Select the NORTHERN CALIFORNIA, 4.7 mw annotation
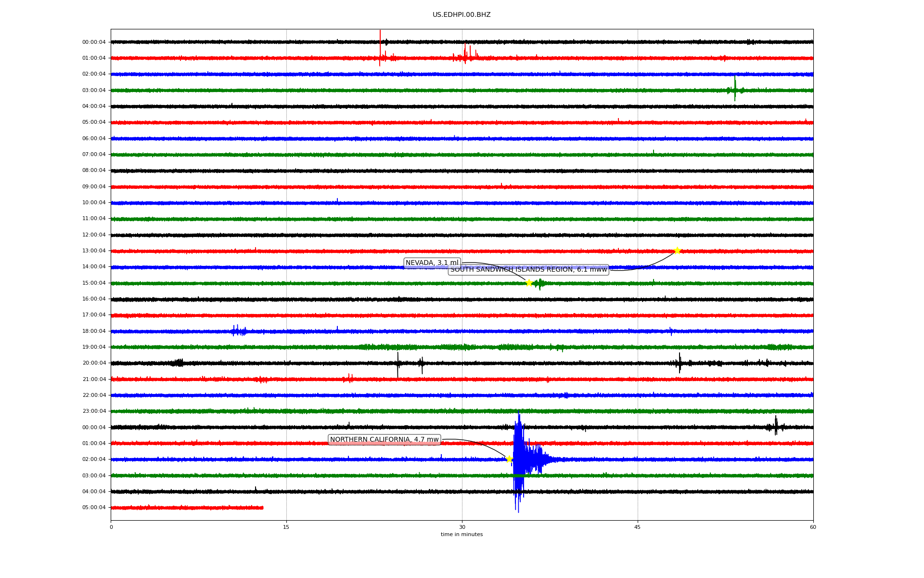924x578 pixels. 384,440
